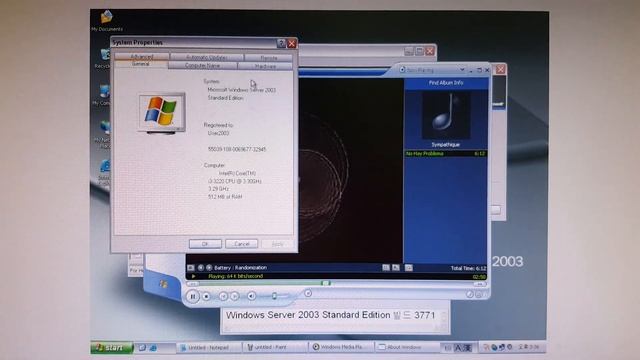The width and height of the screenshot is (640, 360).
Task: Close the About Windows dialog behind Media Player
Action: pos(500,69)
